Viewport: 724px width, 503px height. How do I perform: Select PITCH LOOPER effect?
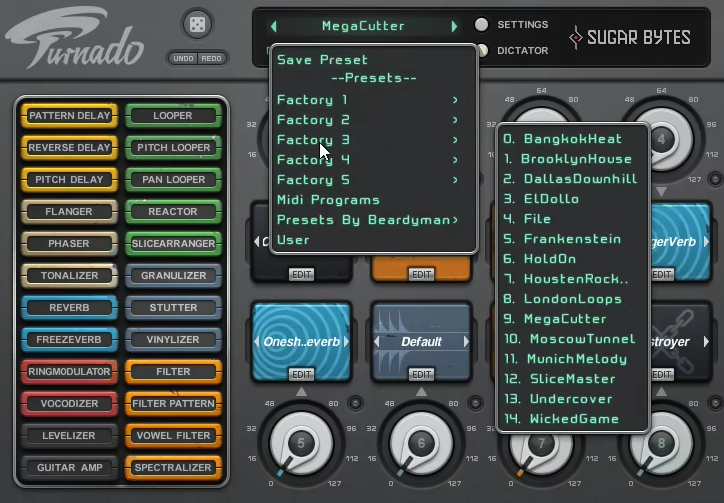(x=173, y=147)
